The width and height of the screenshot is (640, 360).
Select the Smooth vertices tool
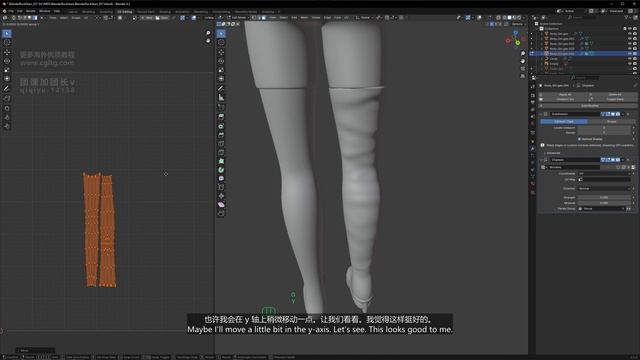(x=221, y=178)
